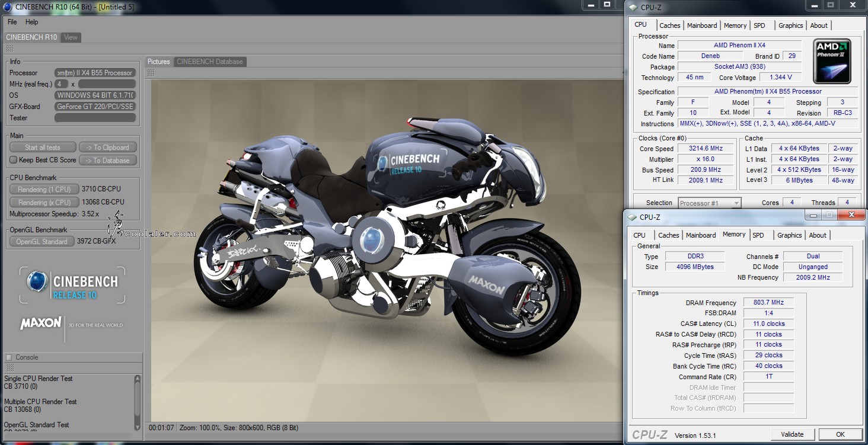The height and width of the screenshot is (445, 868).
Task: Select CPU tab in top CPU-Z window
Action: (641, 25)
